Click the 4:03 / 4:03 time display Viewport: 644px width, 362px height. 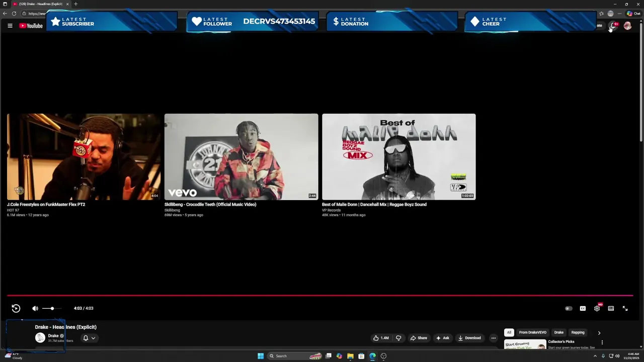(x=84, y=308)
